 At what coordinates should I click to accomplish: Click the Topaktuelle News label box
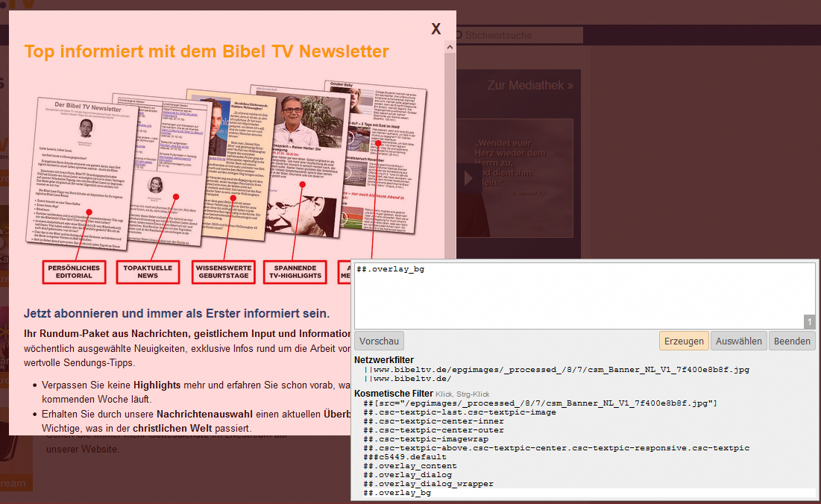148,271
